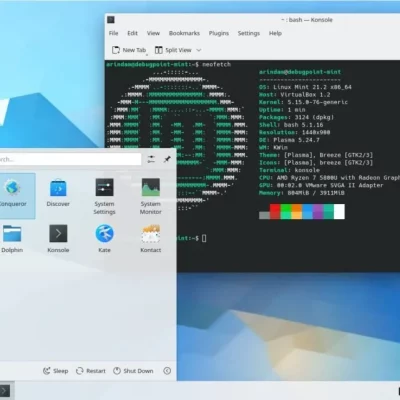Pin the application launcher open
The width and height of the screenshot is (400, 400).
[167, 159]
